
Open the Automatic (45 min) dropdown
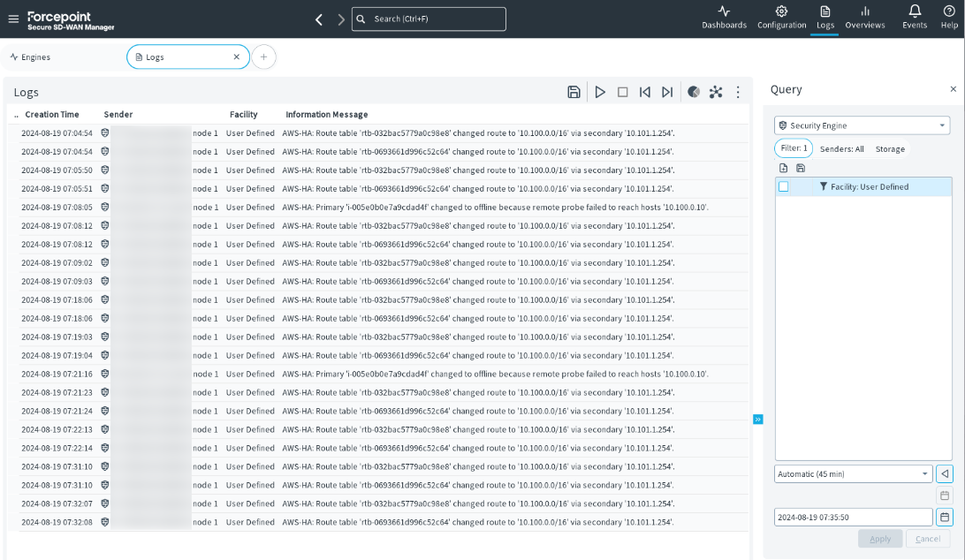pyautogui.click(x=854, y=473)
